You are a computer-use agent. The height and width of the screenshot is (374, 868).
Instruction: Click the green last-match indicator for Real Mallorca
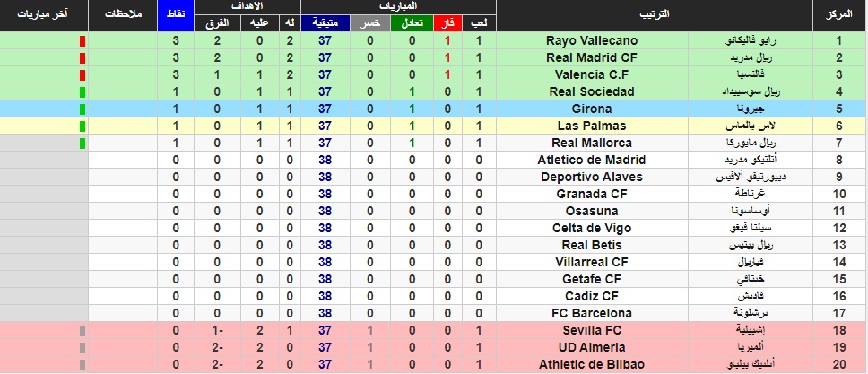tap(82, 143)
